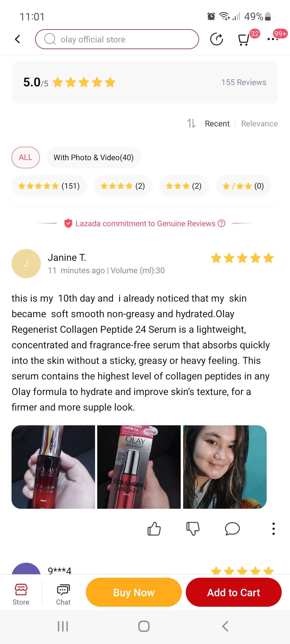This screenshot has width=290, height=644.
Task: Select the ALL reviews filter chip
Action: click(26, 158)
